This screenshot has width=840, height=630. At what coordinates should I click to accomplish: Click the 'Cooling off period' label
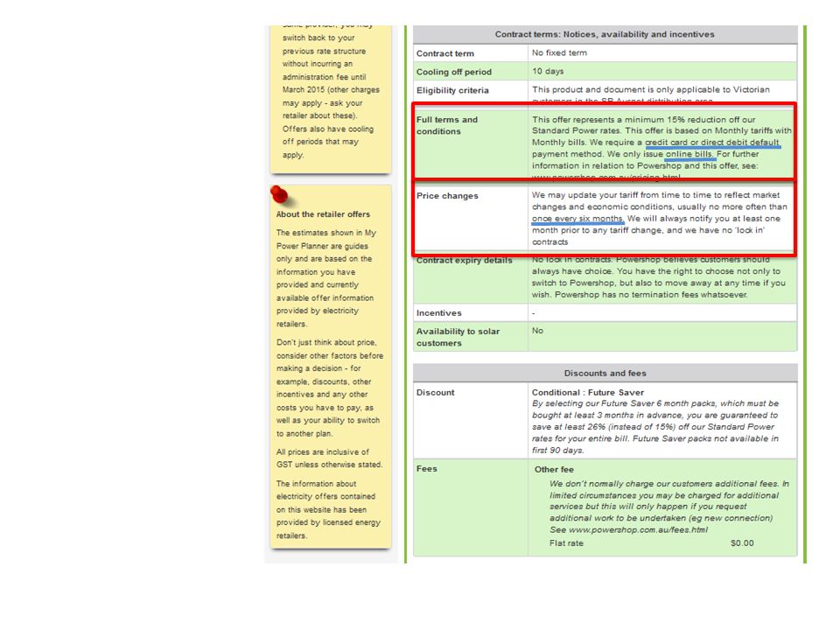[454, 72]
